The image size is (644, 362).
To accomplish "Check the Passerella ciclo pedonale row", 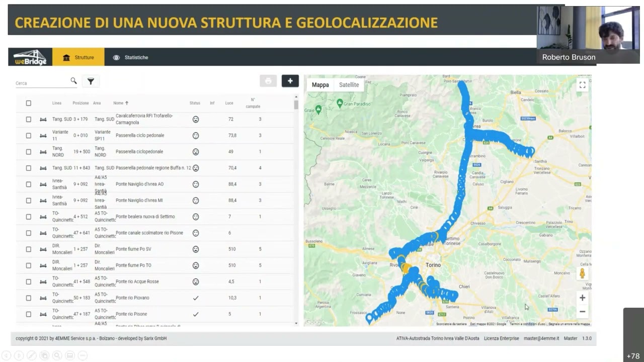I will pyautogui.click(x=29, y=136).
